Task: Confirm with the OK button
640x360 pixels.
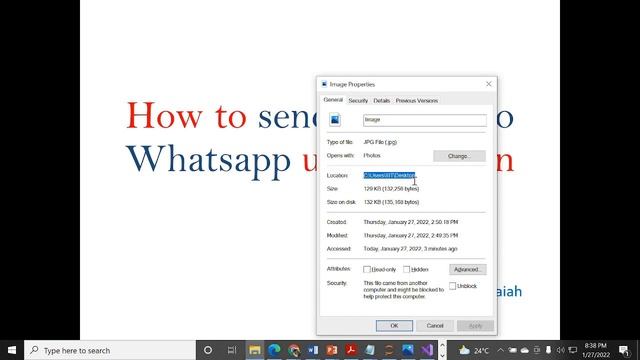Action: click(x=394, y=326)
